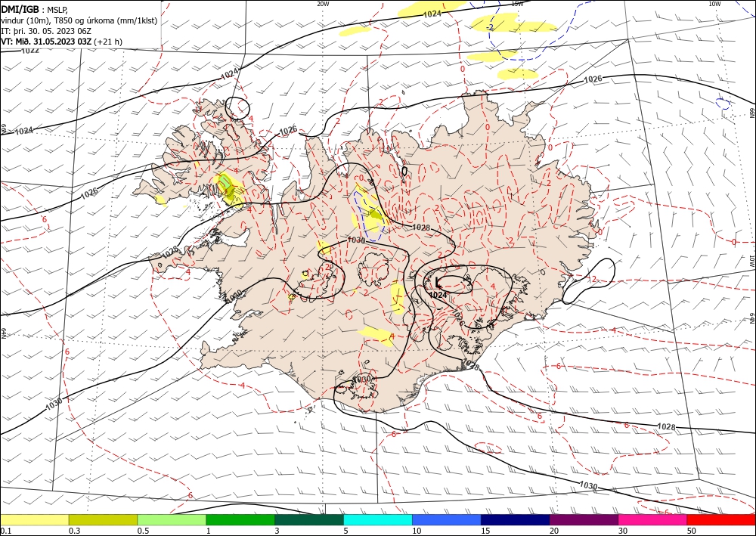Click the red 50 mm legend swatch
Screen dimensions: 756x536
tap(720, 519)
